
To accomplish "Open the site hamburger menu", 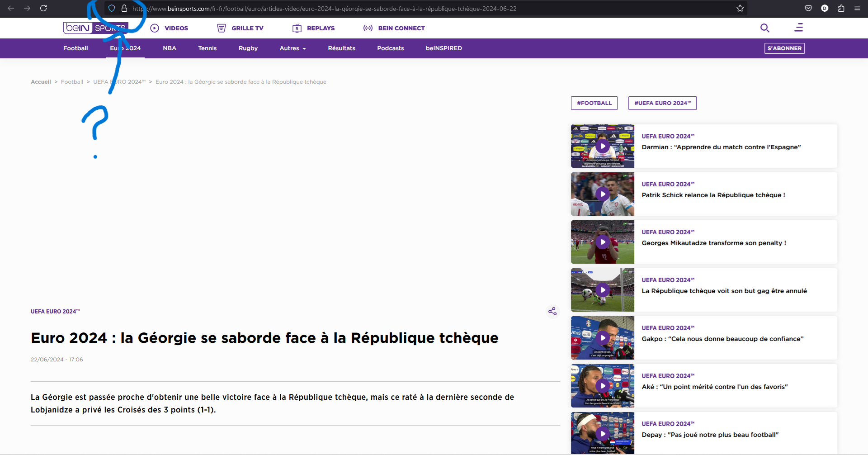I will [799, 28].
